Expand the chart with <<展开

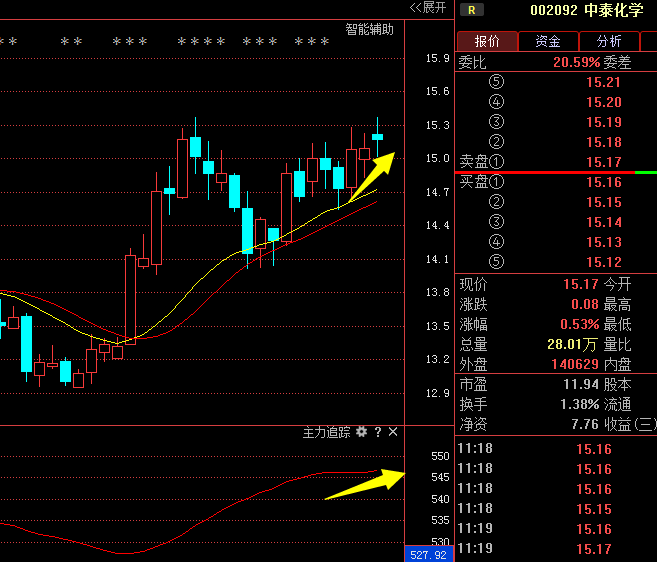pyautogui.click(x=428, y=7)
